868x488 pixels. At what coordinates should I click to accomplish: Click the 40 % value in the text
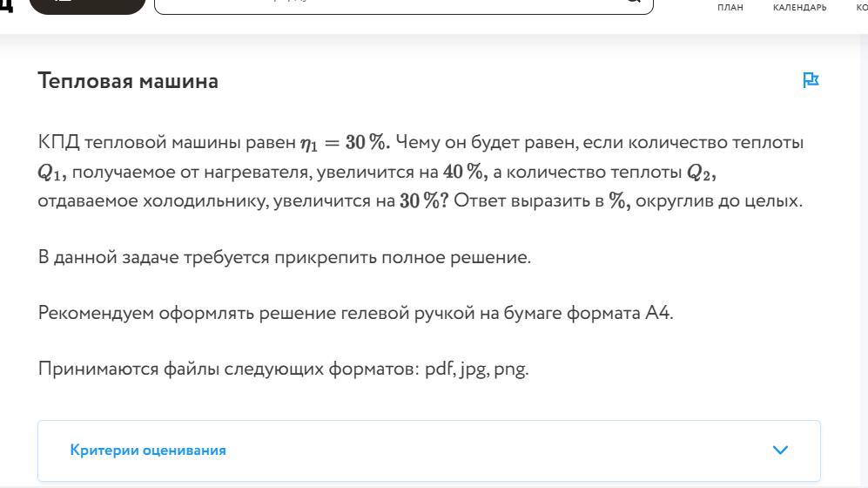(x=465, y=172)
